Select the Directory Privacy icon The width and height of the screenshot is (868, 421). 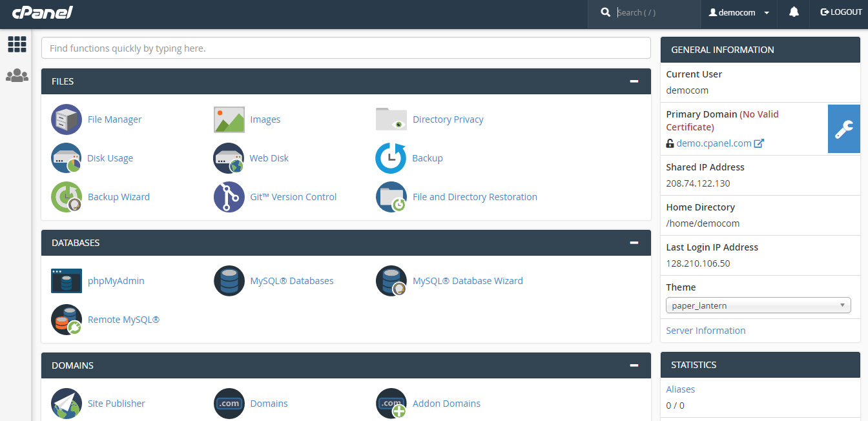391,119
